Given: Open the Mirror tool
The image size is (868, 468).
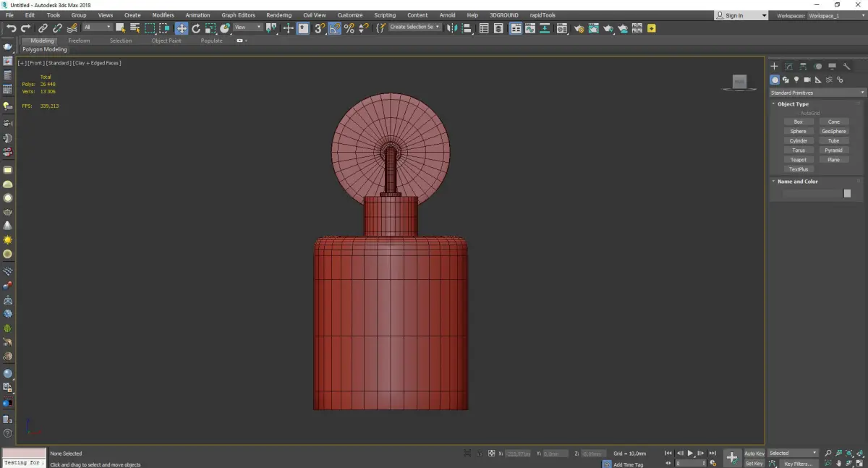Looking at the screenshot, I should 452,28.
